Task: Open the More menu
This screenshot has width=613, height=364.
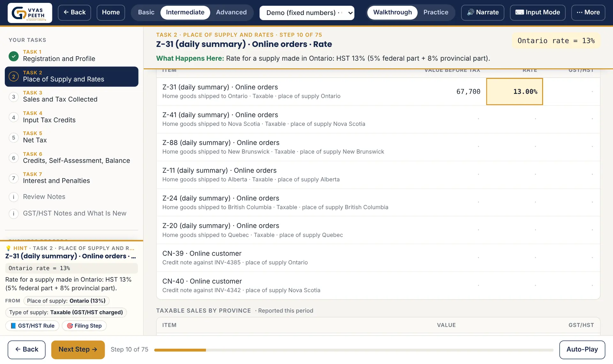Action: [588, 12]
